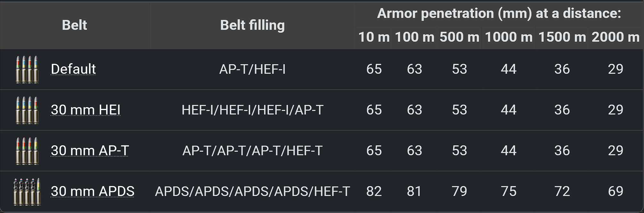Open the 30 mm HEI link
Image resolution: width=644 pixels, height=213 pixels.
click(x=86, y=110)
